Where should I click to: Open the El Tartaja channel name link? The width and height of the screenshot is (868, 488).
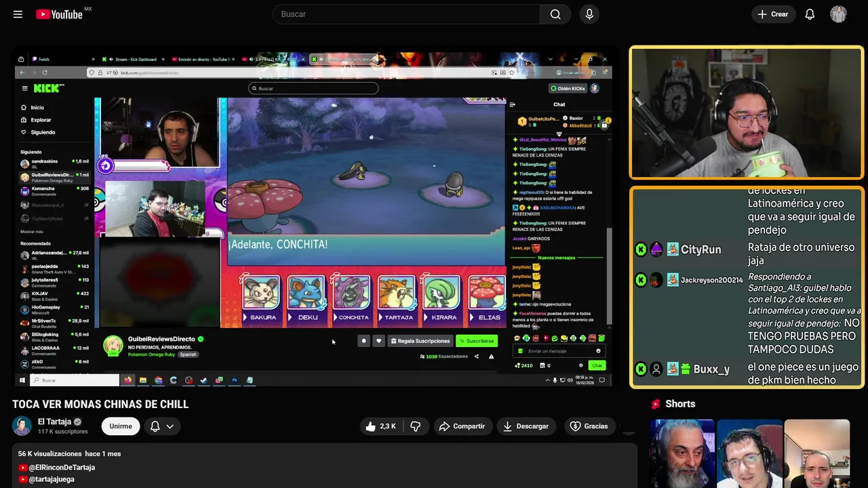point(54,422)
